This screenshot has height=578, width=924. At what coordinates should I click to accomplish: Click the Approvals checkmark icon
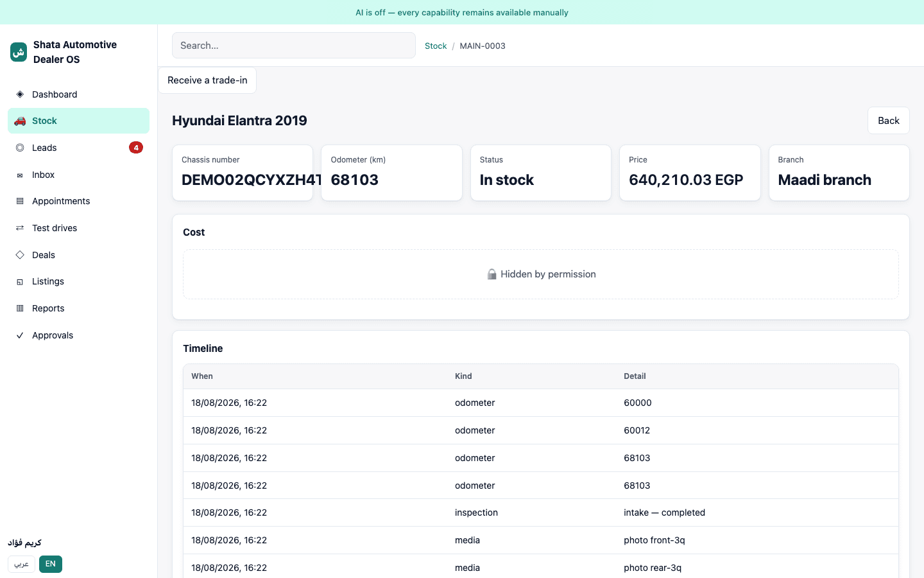[20, 335]
